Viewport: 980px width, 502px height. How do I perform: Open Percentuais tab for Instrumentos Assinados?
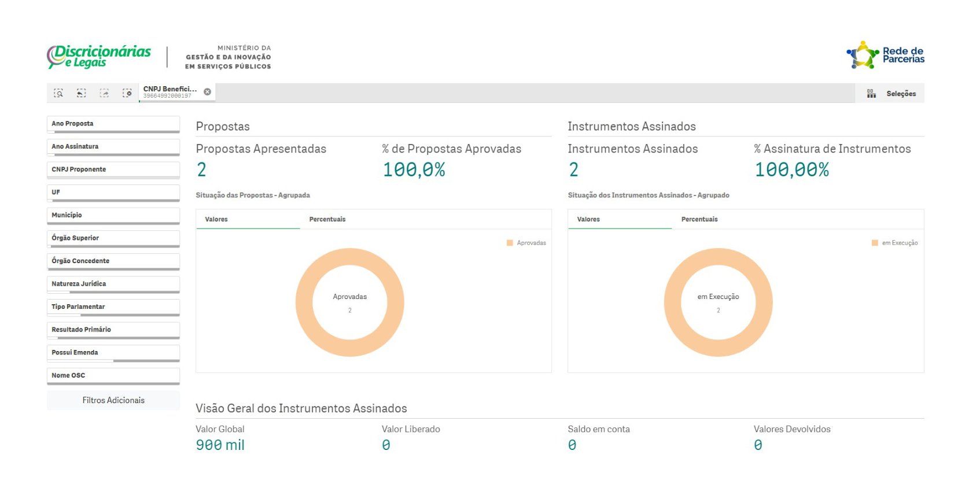(699, 219)
